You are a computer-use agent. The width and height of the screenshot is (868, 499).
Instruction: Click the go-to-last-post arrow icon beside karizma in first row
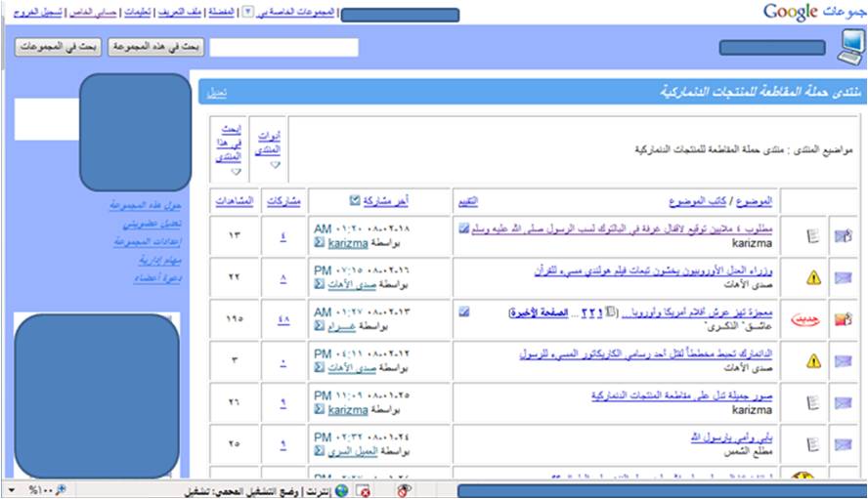pos(320,242)
